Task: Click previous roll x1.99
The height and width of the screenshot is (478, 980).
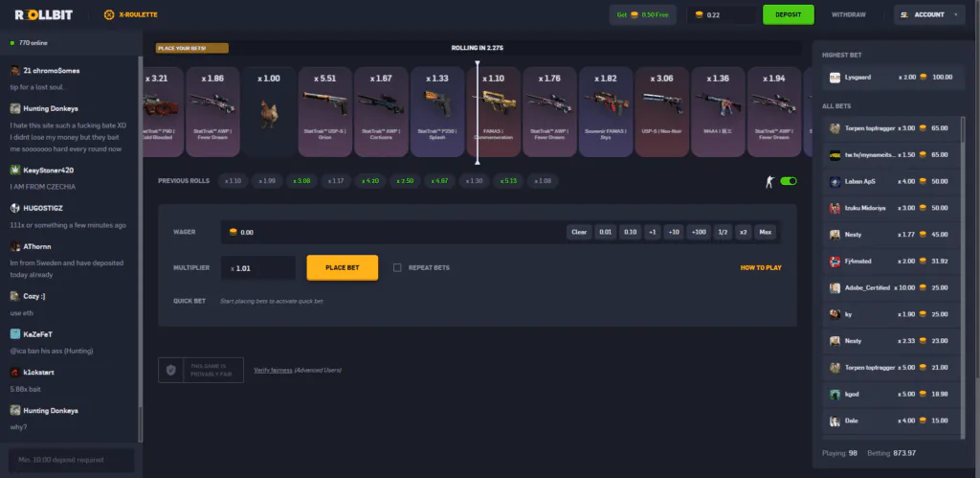Action: (267, 181)
